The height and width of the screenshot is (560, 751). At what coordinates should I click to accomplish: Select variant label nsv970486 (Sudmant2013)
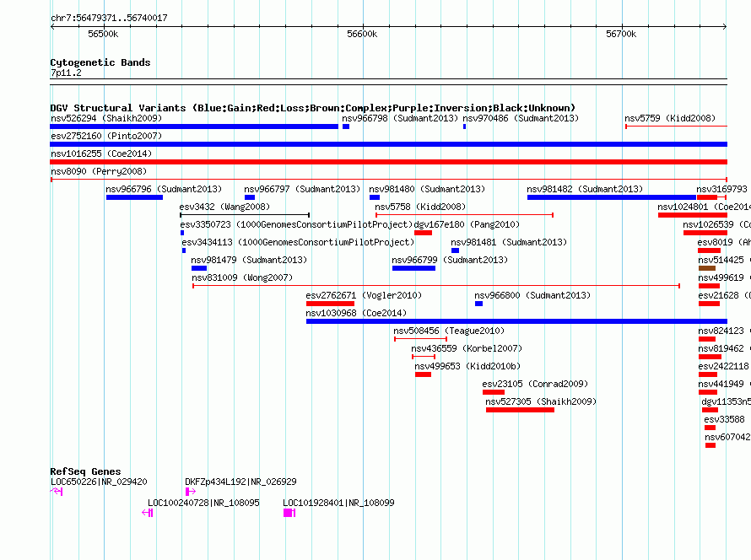coord(521,118)
